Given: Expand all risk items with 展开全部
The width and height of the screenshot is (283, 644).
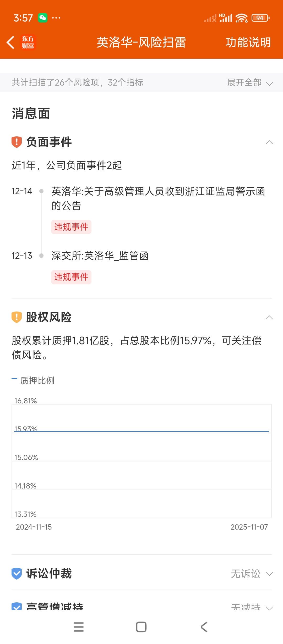Looking at the screenshot, I should tap(250, 83).
